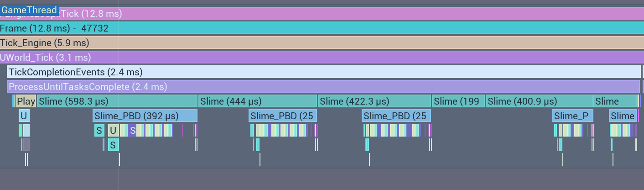Click the Play event block
Image resolution: width=644 pixels, height=190 pixels.
(26, 101)
